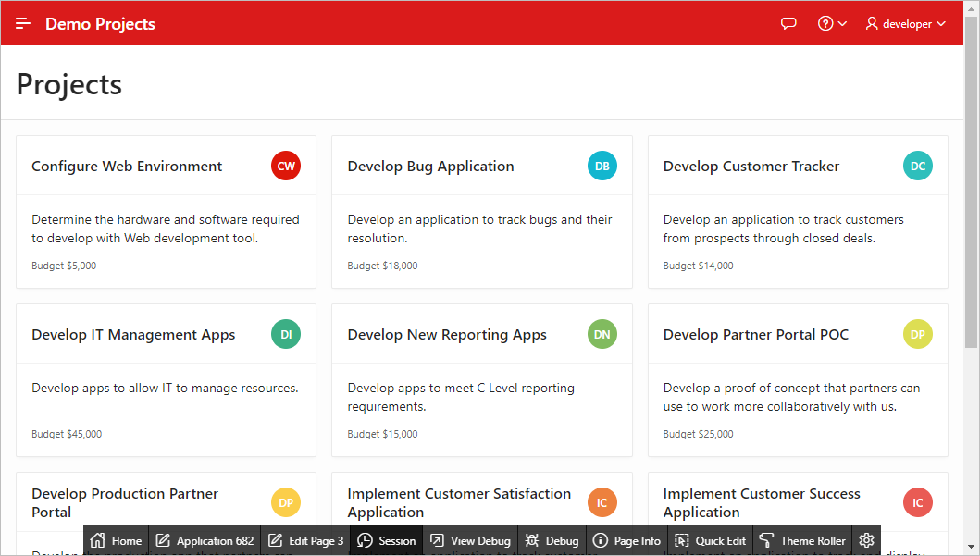Click Edit Page 3 in developer toolbar

pyautogui.click(x=305, y=540)
